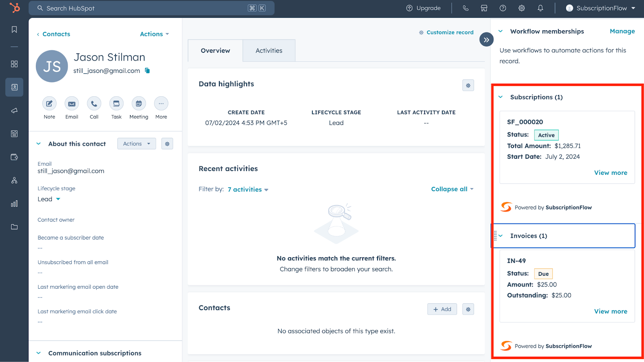Click View more on invoice IN-49

[611, 311]
